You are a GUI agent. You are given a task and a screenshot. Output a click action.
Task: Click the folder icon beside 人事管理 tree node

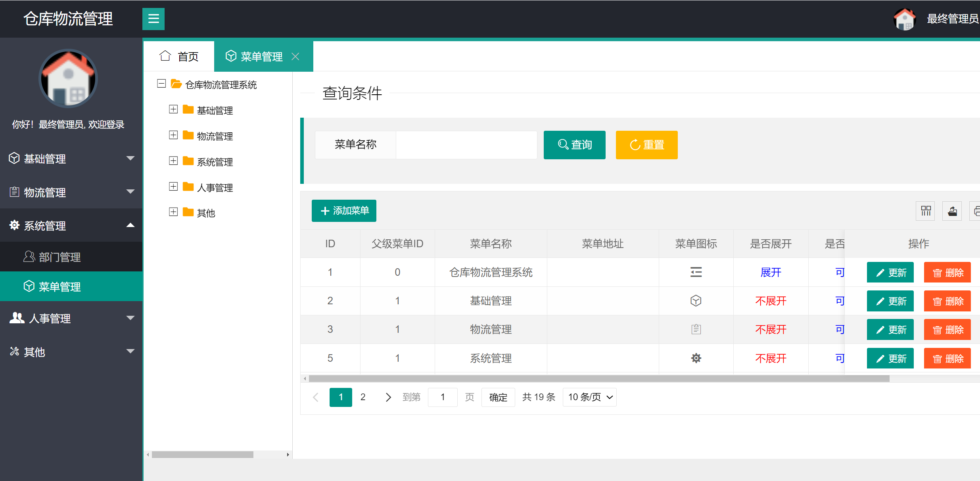point(188,187)
